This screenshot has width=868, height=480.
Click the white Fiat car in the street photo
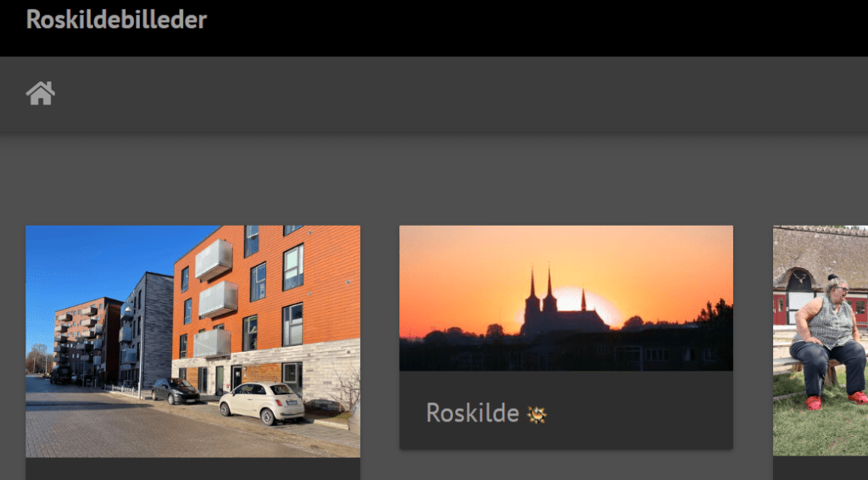[262, 403]
